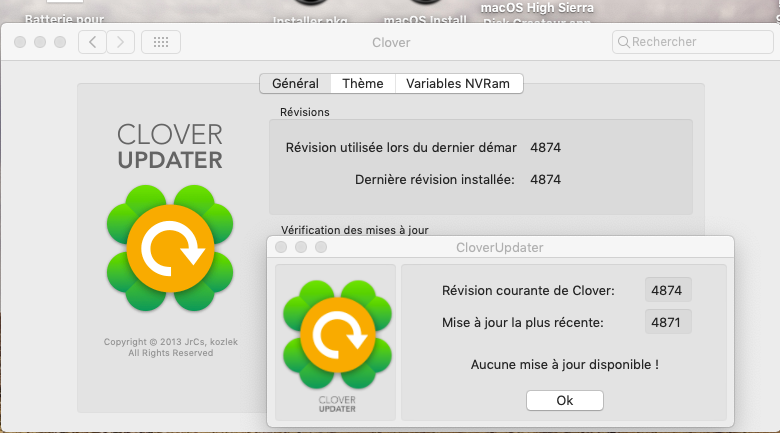
Task: Click the 'Révisions' section heading
Action: coord(304,112)
